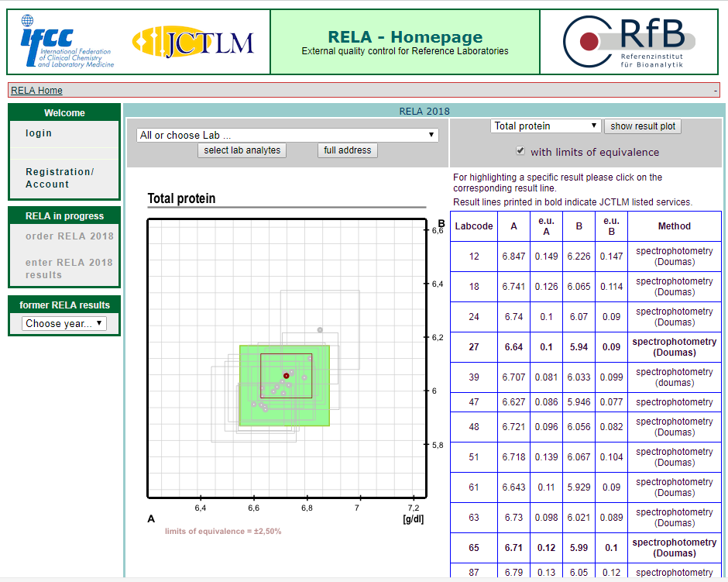
Task: Select the labcode 65 result line
Action: pos(474,548)
